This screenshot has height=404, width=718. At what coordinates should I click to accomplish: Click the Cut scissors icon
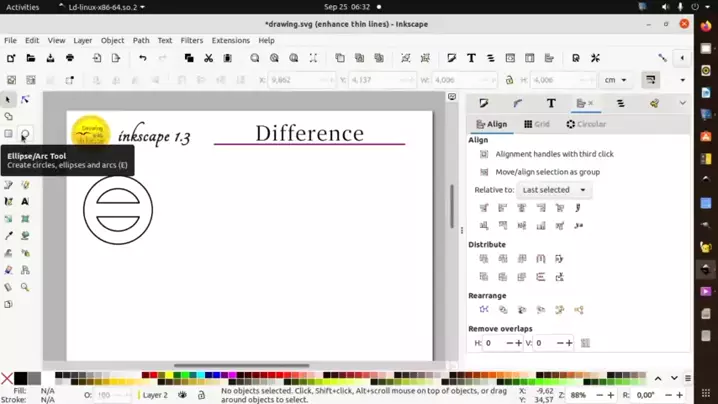point(208,58)
